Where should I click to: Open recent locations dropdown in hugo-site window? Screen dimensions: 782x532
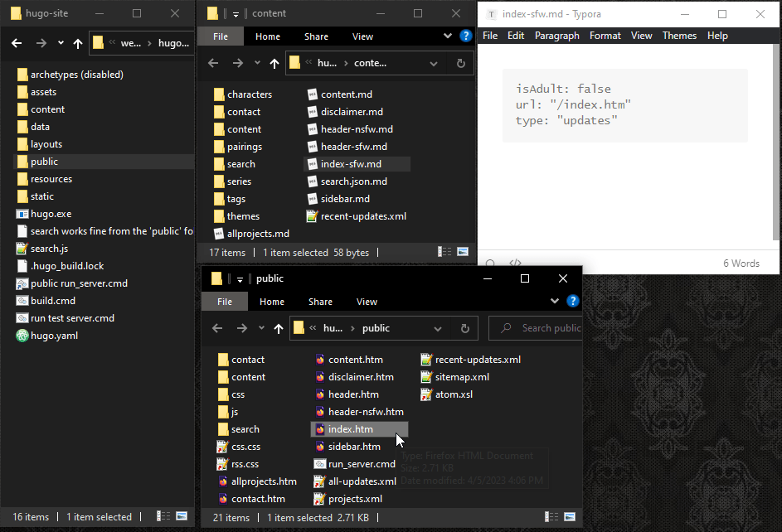pos(61,43)
